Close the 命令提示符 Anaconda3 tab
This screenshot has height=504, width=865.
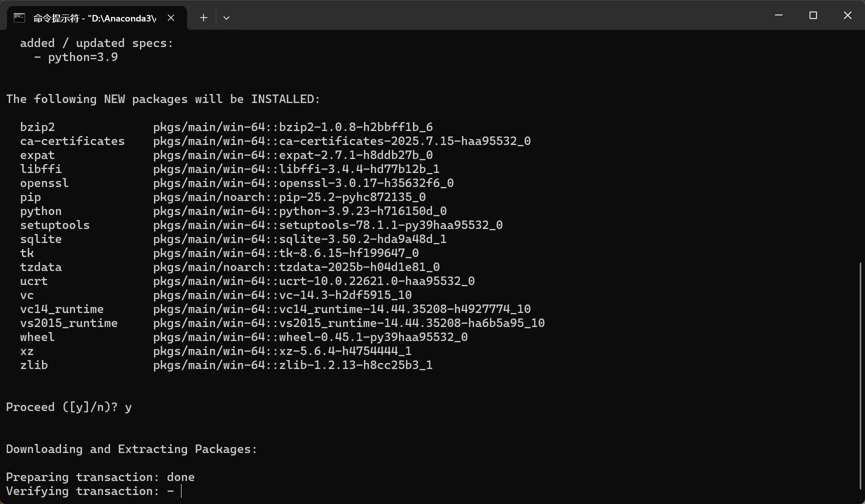(171, 18)
